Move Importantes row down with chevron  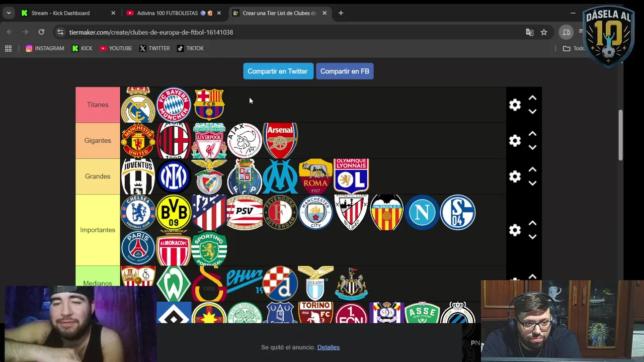point(532,237)
